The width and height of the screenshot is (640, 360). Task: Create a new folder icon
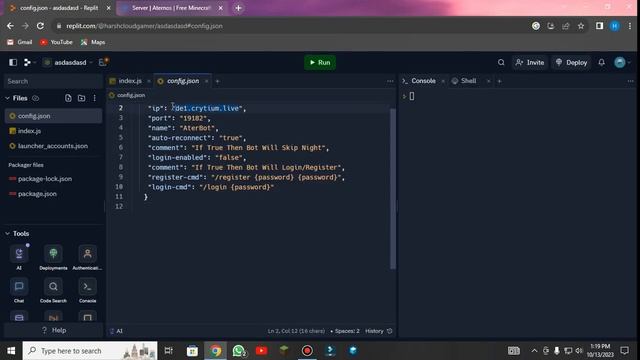[82, 98]
